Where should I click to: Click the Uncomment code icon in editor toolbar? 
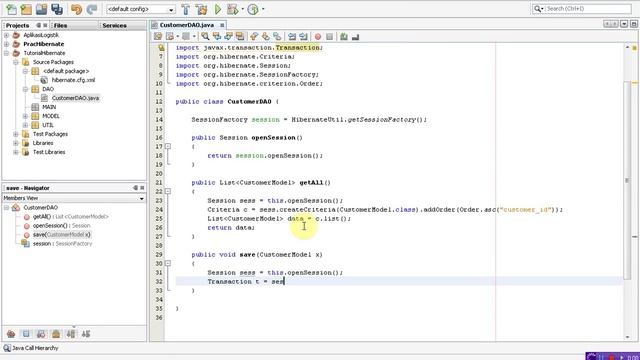click(356, 37)
